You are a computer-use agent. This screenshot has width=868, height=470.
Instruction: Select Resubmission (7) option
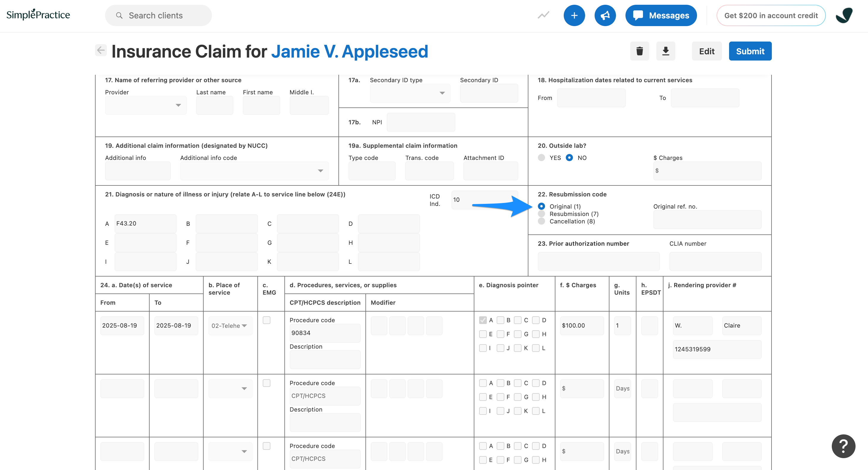coord(541,214)
